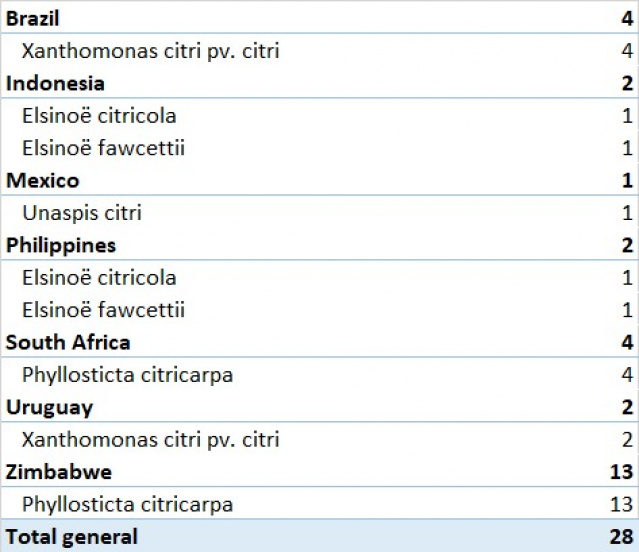Select the Zimbabwe country row label
This screenshot has height=552, width=639.
[58, 472]
